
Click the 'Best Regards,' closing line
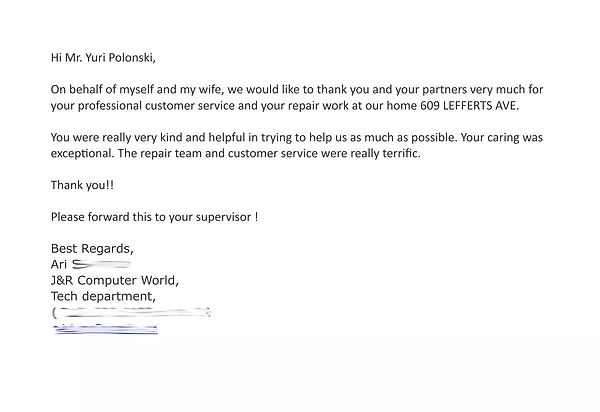(x=92, y=249)
